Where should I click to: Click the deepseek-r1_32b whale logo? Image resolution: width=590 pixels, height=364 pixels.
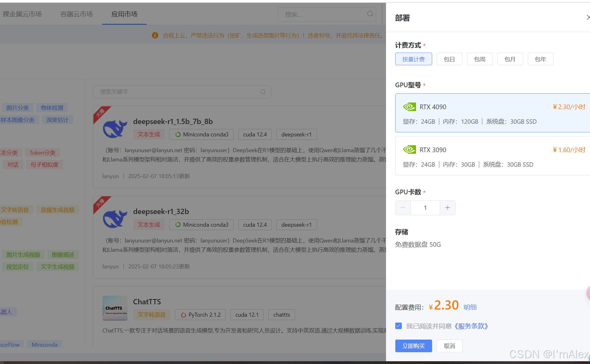(x=115, y=219)
